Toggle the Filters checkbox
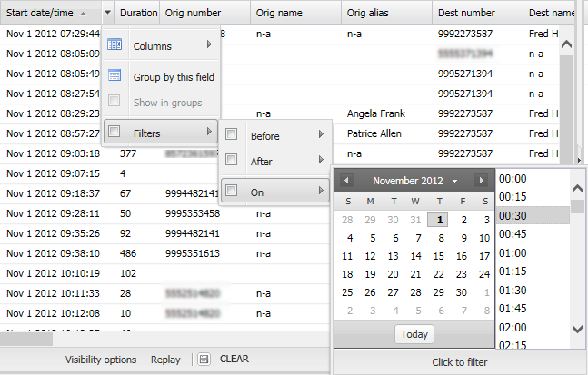The width and height of the screenshot is (588, 375). 115,133
